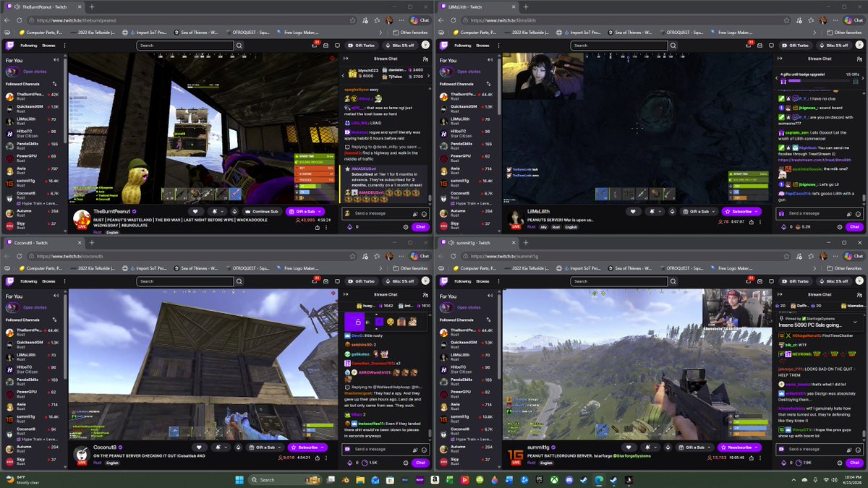The width and height of the screenshot is (868, 488).
Task: Open Following tab in summit1g window
Action: [x=463, y=281]
